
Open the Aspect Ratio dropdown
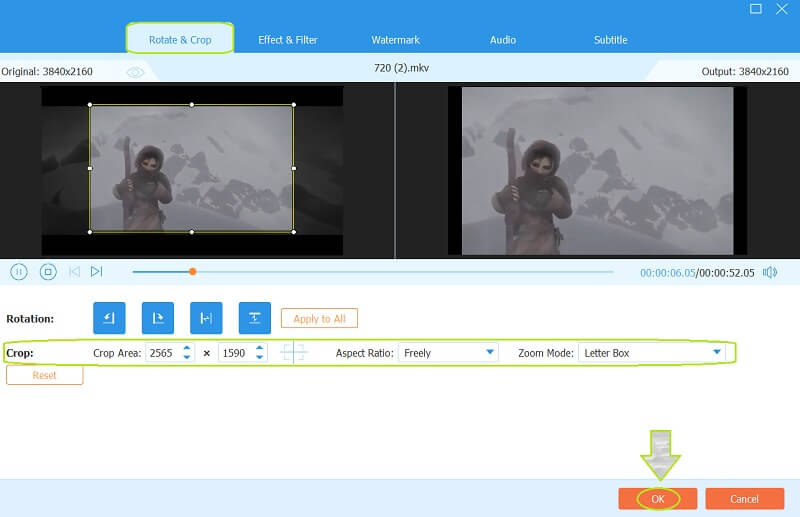pos(448,353)
